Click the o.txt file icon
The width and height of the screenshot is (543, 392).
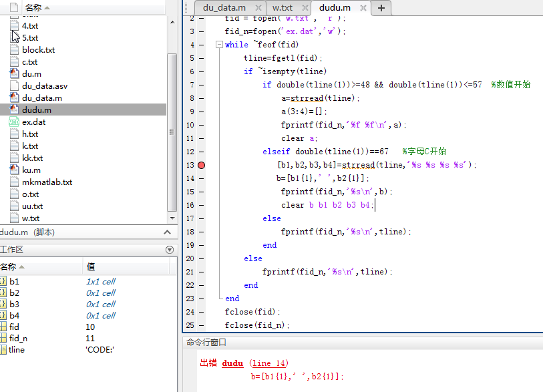[x=14, y=194]
